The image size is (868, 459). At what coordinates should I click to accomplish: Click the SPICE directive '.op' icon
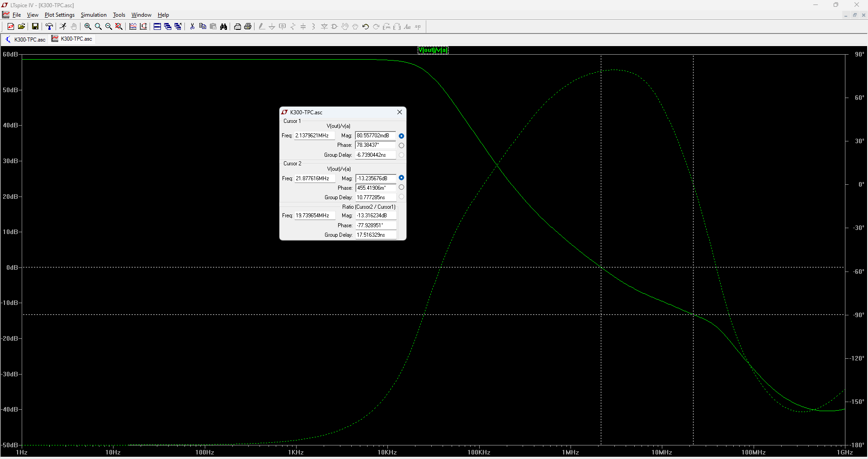[x=418, y=27]
